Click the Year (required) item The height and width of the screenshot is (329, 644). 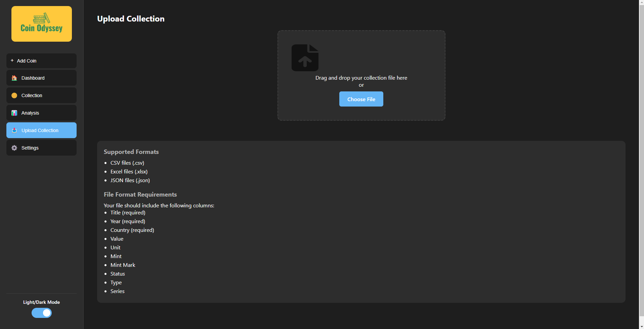(128, 221)
